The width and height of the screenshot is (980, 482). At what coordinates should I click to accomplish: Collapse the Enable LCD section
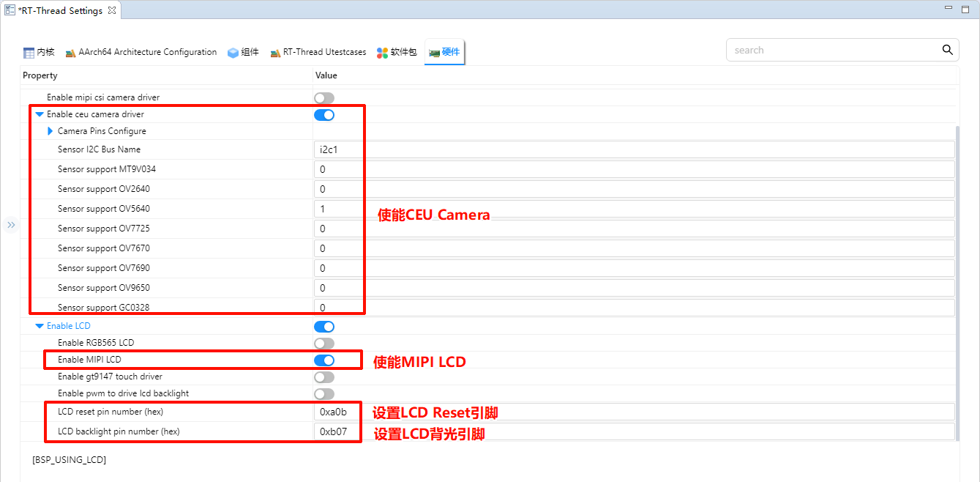coord(40,326)
